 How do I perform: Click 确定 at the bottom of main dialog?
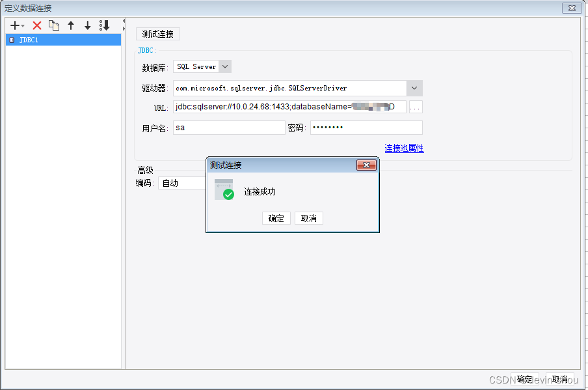[525, 379]
